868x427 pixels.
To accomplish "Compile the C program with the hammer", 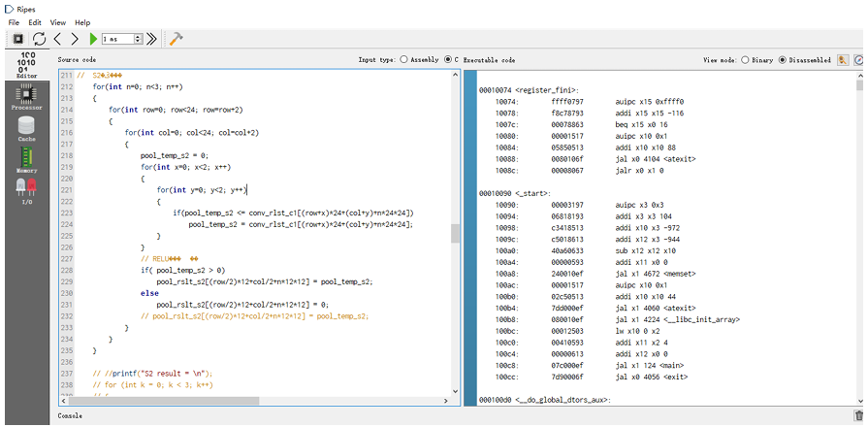I will point(177,39).
